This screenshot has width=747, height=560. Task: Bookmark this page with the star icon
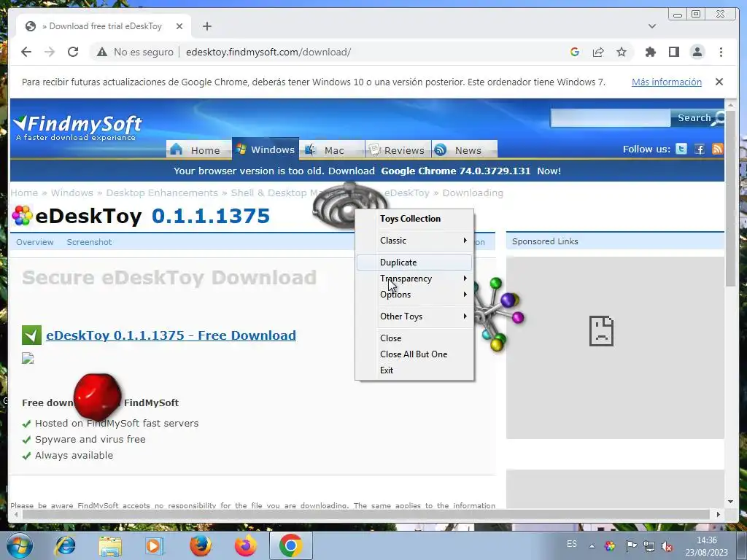pyautogui.click(x=622, y=52)
